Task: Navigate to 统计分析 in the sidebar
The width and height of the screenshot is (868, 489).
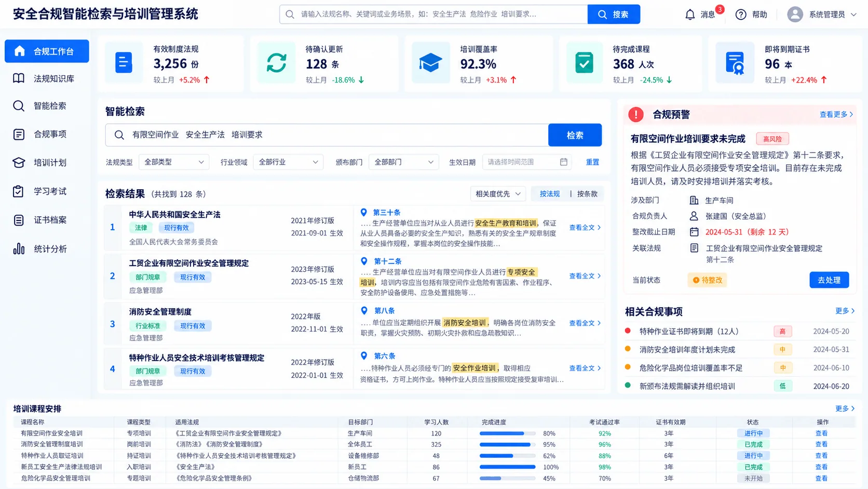Action: click(x=47, y=249)
